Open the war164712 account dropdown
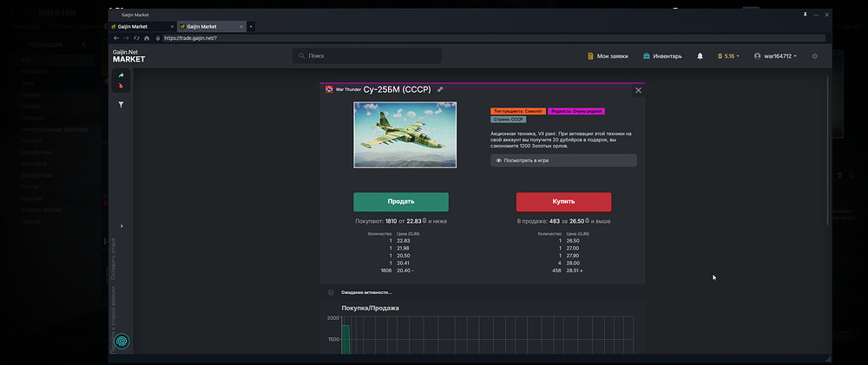The height and width of the screenshot is (365, 868). pyautogui.click(x=775, y=55)
